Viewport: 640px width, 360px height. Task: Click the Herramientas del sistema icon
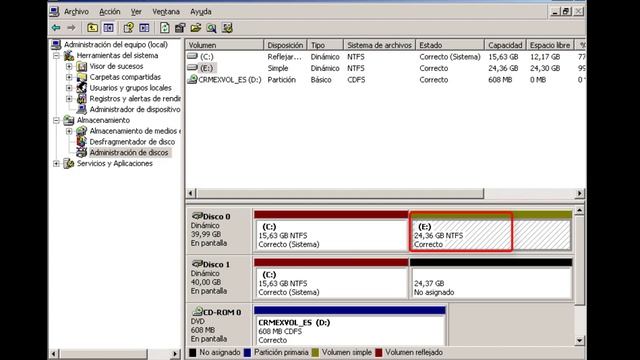pos(69,55)
